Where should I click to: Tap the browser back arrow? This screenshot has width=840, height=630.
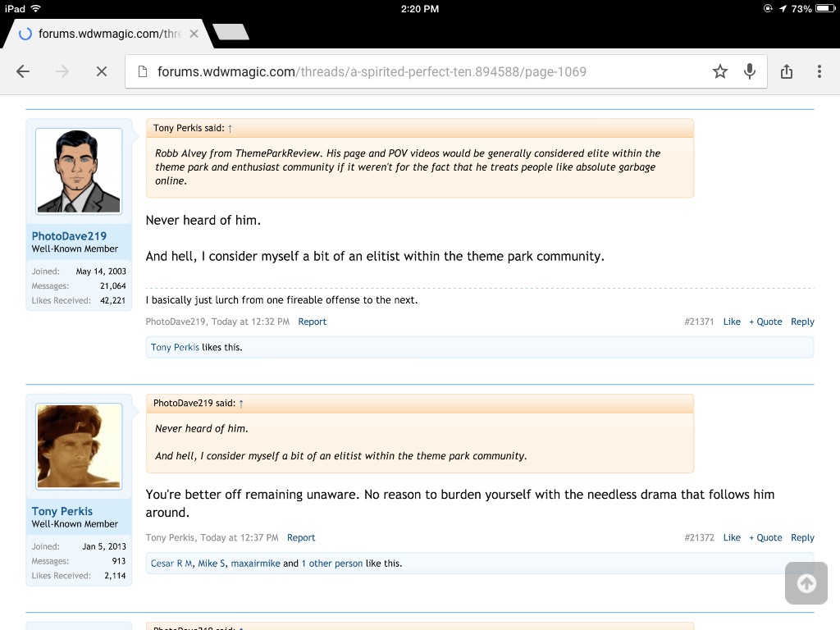click(x=23, y=71)
